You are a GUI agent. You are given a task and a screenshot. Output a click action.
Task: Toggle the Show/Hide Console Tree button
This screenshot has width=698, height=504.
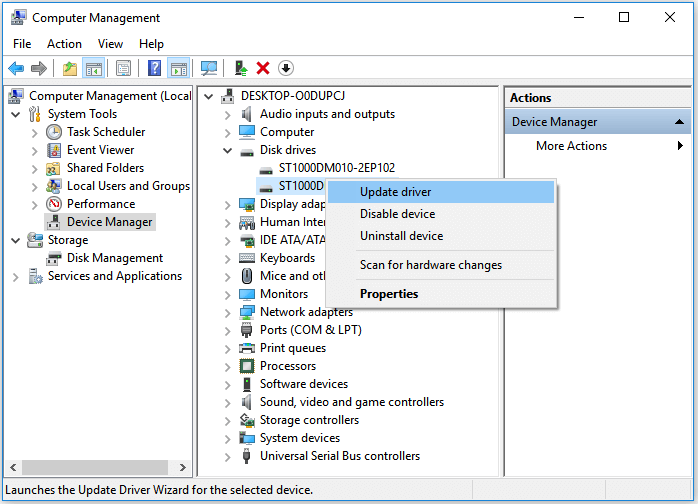point(93,68)
